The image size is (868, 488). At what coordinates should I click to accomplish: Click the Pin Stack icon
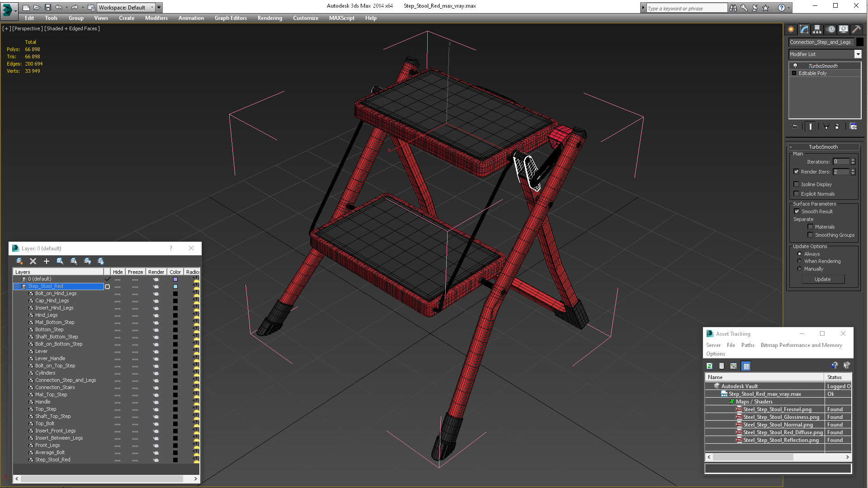pos(795,127)
